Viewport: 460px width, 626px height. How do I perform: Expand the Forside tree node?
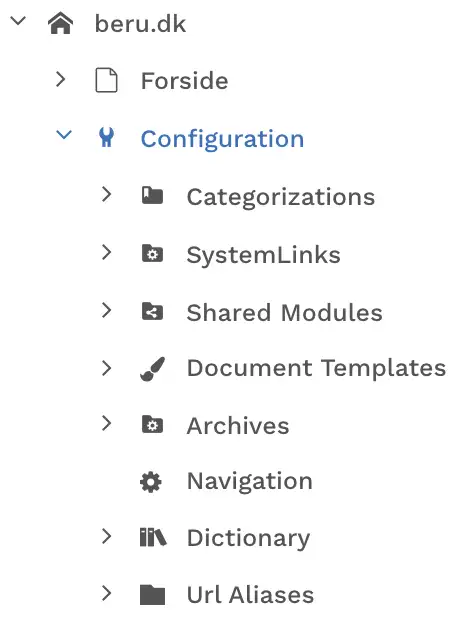(61, 79)
